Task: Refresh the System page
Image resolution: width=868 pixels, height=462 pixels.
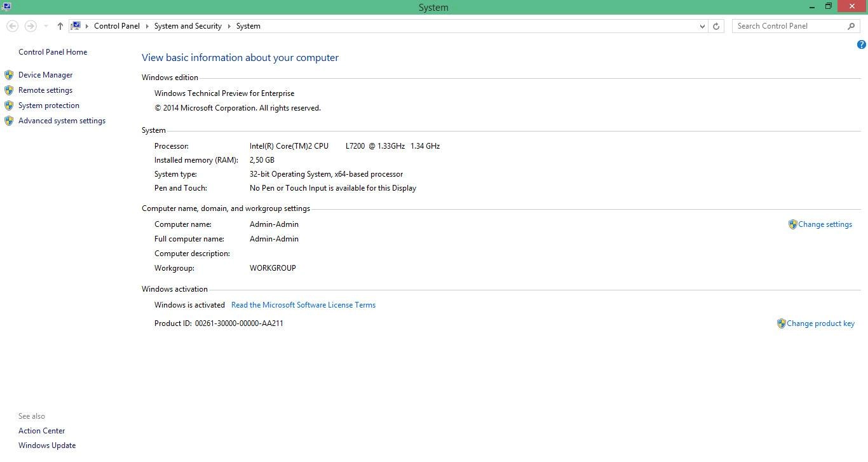Action: click(716, 26)
